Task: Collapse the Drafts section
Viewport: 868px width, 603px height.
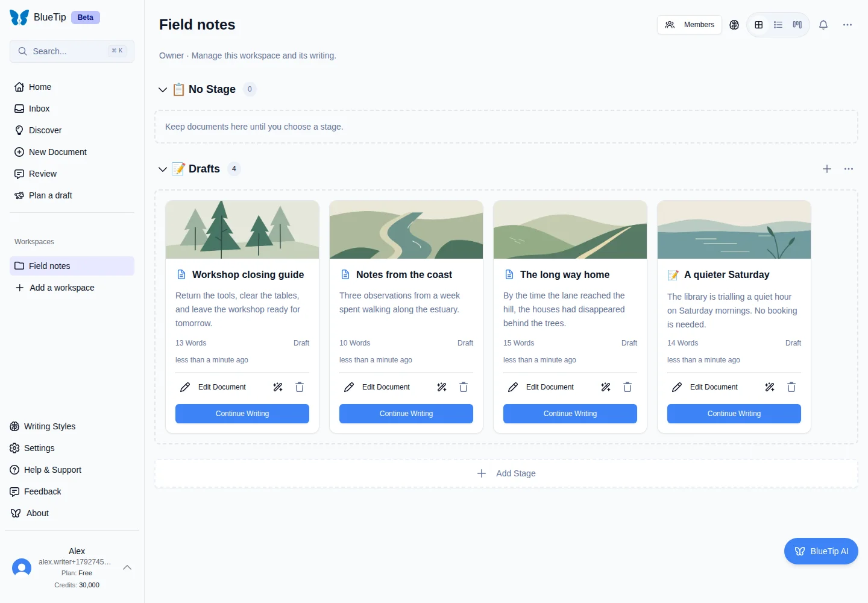Action: click(x=163, y=169)
